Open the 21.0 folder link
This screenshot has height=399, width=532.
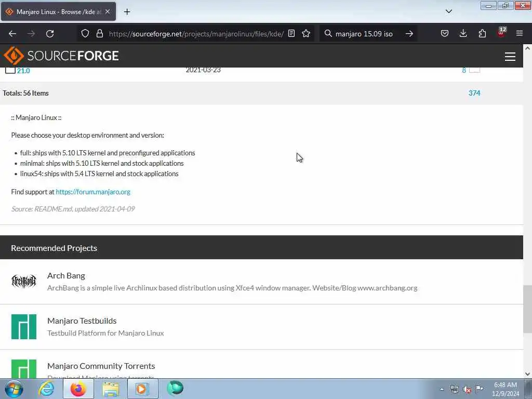coord(23,71)
